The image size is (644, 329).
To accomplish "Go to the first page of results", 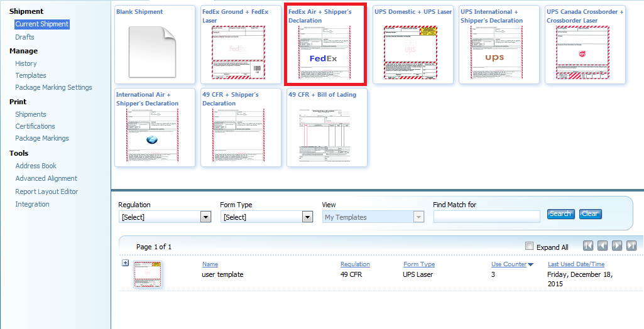I will (x=589, y=246).
